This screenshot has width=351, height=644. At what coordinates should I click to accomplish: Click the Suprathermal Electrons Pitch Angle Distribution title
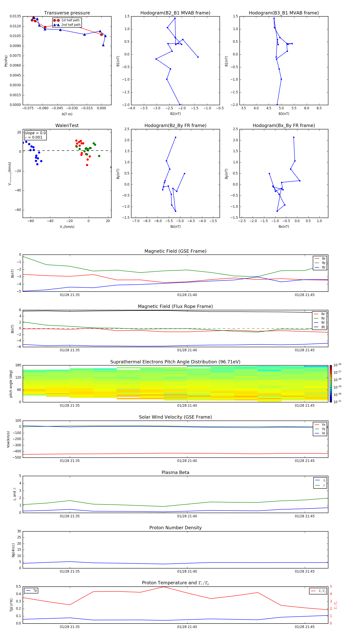tap(175, 362)
